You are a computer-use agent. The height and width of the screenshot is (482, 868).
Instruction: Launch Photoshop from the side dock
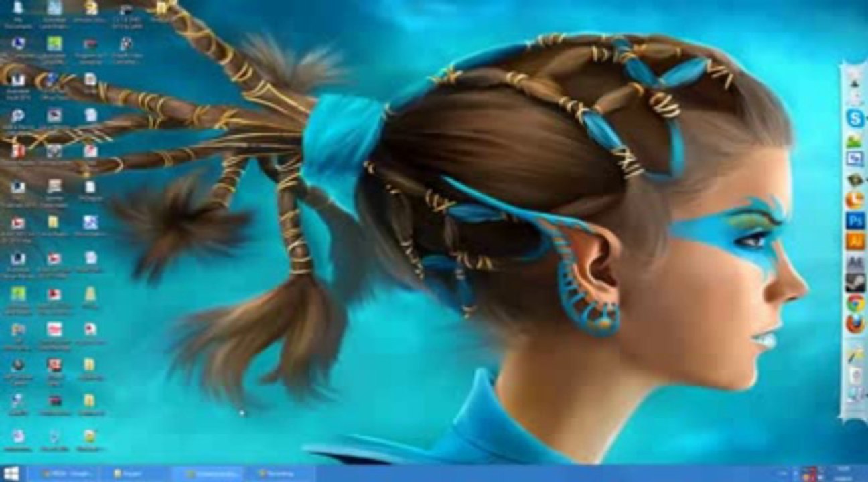coord(855,220)
